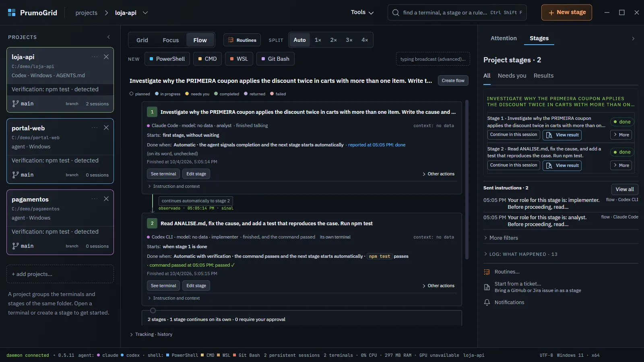Viewport: 644px width, 362px height.
Task: Open Notifications from the bell icon
Action: [487, 302]
